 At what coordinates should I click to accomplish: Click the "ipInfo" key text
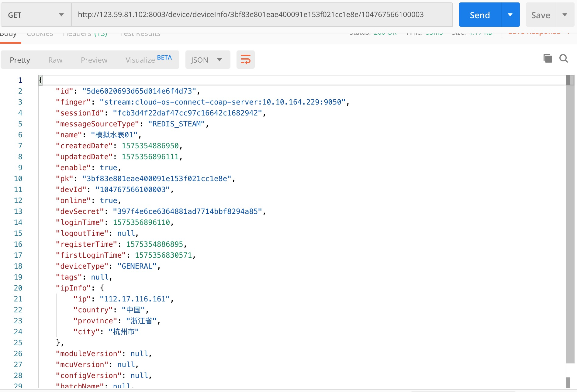[73, 288]
